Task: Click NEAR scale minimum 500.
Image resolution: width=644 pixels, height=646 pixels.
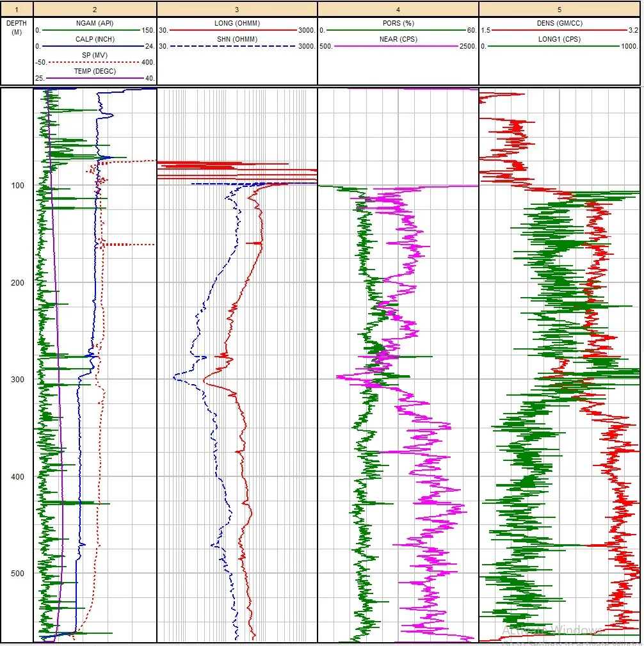Action: (x=326, y=46)
